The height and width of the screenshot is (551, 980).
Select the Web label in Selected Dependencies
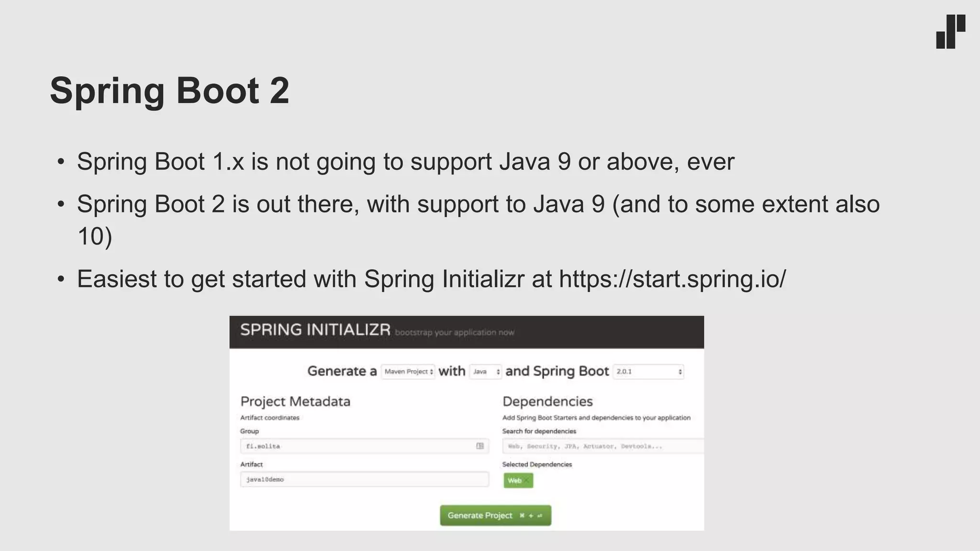tap(514, 480)
